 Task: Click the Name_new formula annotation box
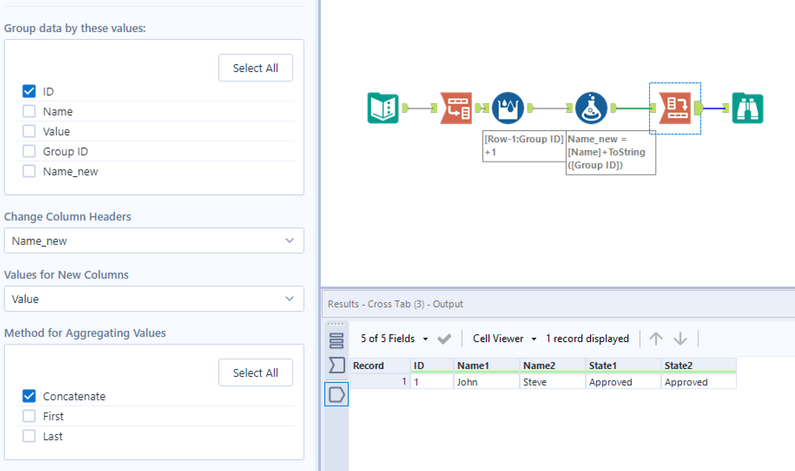tap(610, 153)
